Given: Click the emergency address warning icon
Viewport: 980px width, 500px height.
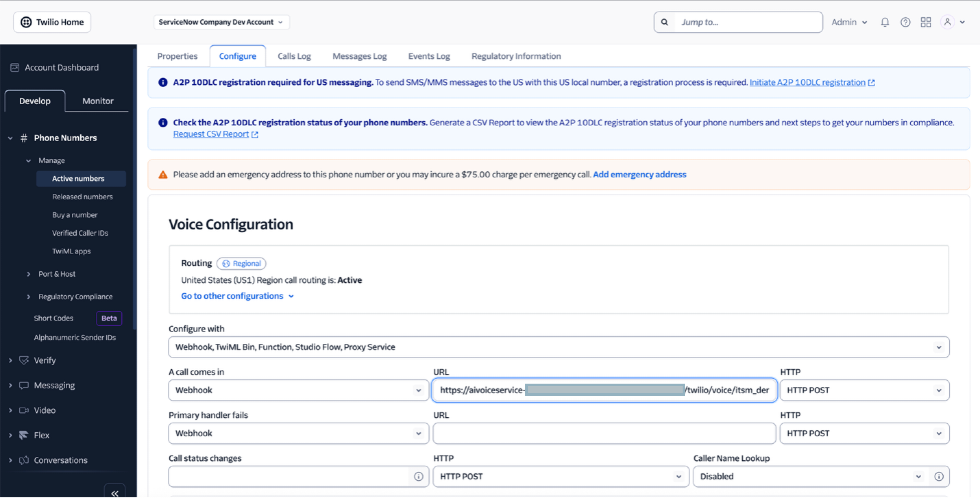Looking at the screenshot, I should click(163, 175).
